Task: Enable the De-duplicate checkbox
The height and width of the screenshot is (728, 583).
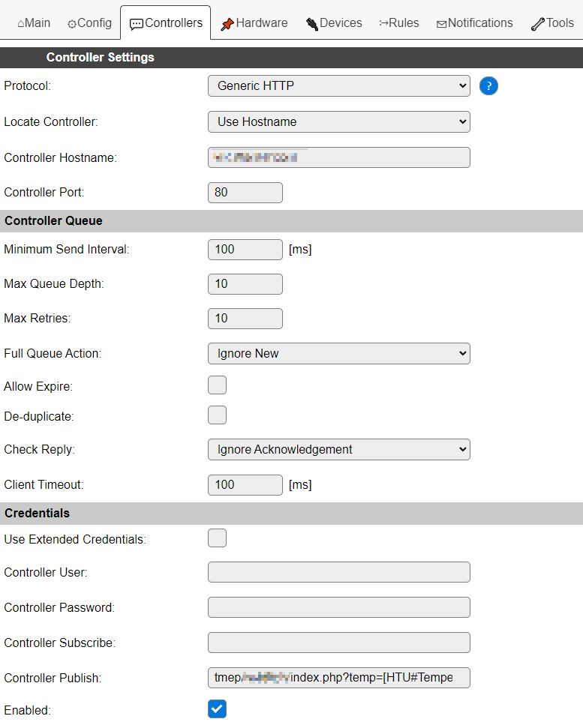Action: [217, 415]
